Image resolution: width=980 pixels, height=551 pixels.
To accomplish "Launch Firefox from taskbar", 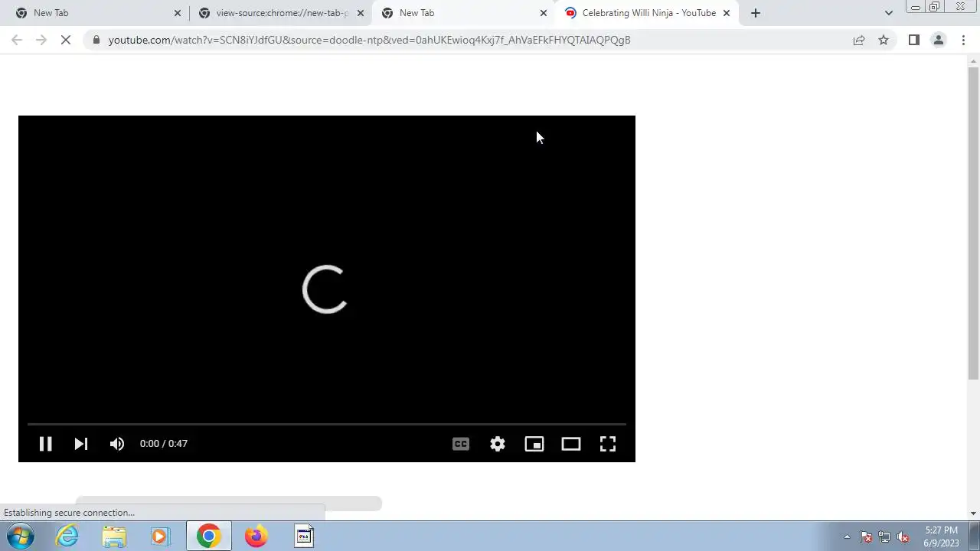I will (256, 536).
